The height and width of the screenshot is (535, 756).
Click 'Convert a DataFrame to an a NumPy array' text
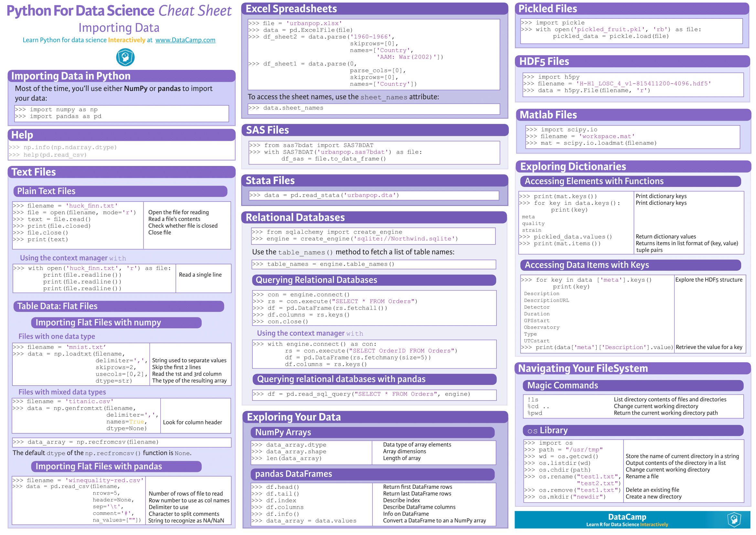[435, 521]
